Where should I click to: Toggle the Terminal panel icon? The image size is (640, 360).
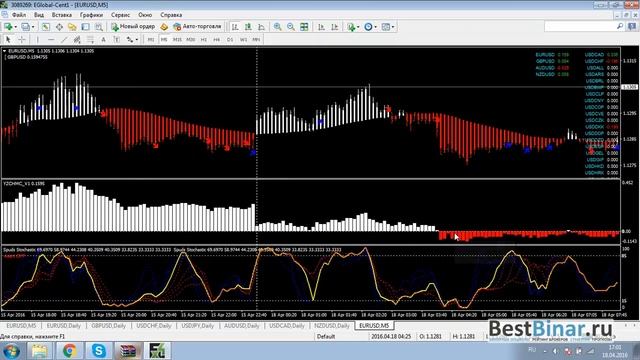85,27
